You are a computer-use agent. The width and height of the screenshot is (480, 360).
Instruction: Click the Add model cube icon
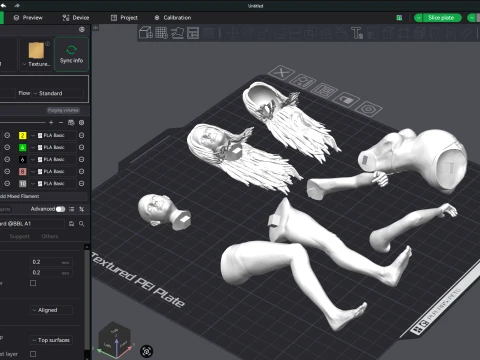(145, 33)
